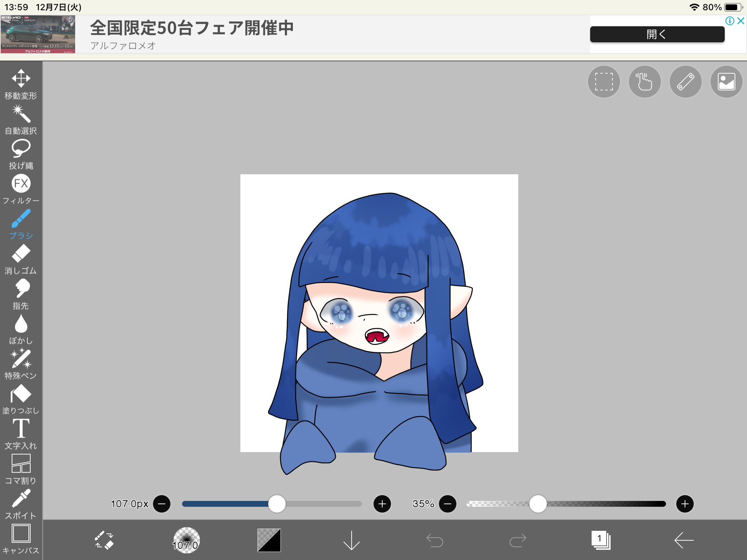Pick the Eraser tool (消しゴム)

coord(21,259)
